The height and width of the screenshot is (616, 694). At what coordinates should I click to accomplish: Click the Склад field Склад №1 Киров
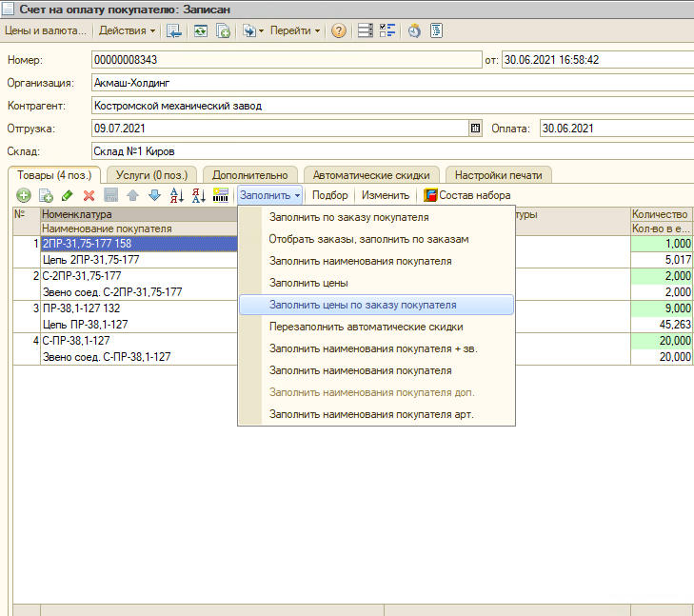click(392, 151)
